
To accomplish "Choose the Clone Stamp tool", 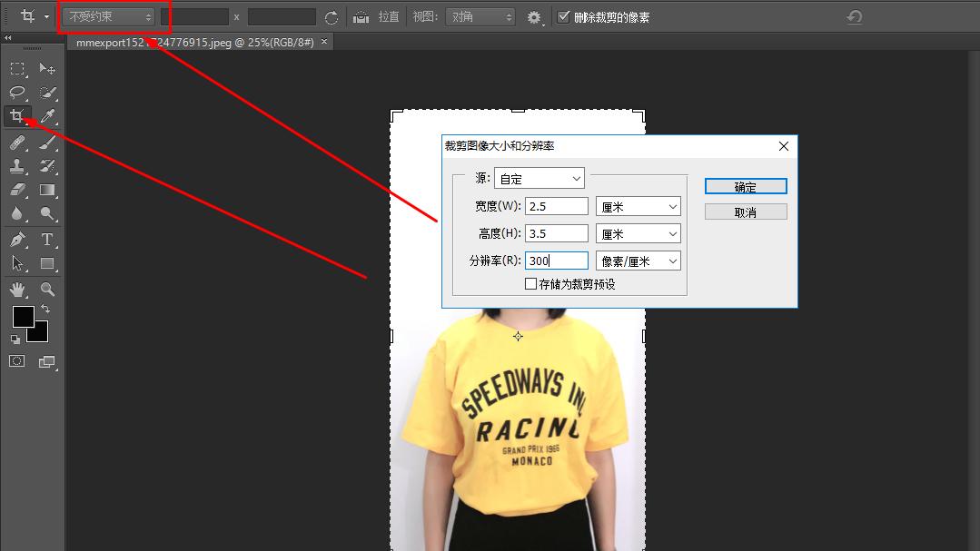I will (x=16, y=166).
